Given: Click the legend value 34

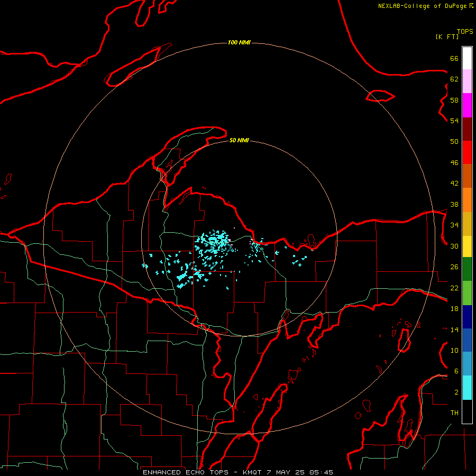Looking at the screenshot, I should click(x=454, y=225).
